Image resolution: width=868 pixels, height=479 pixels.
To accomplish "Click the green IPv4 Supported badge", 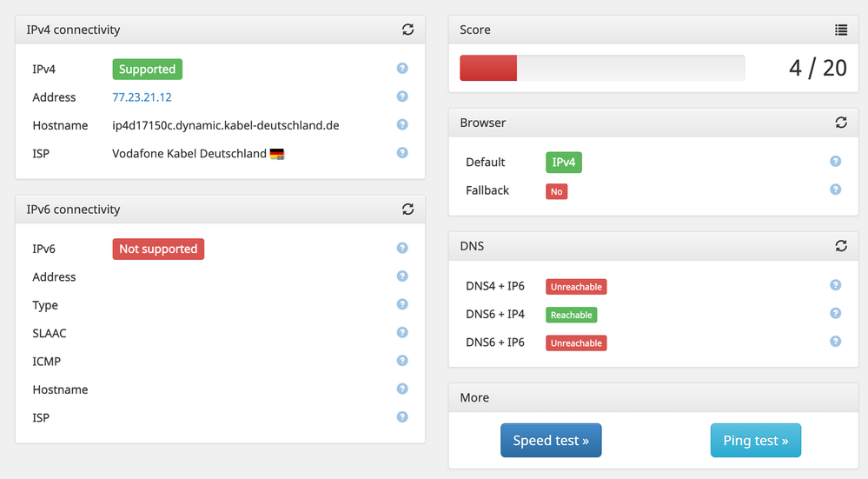I will (147, 70).
